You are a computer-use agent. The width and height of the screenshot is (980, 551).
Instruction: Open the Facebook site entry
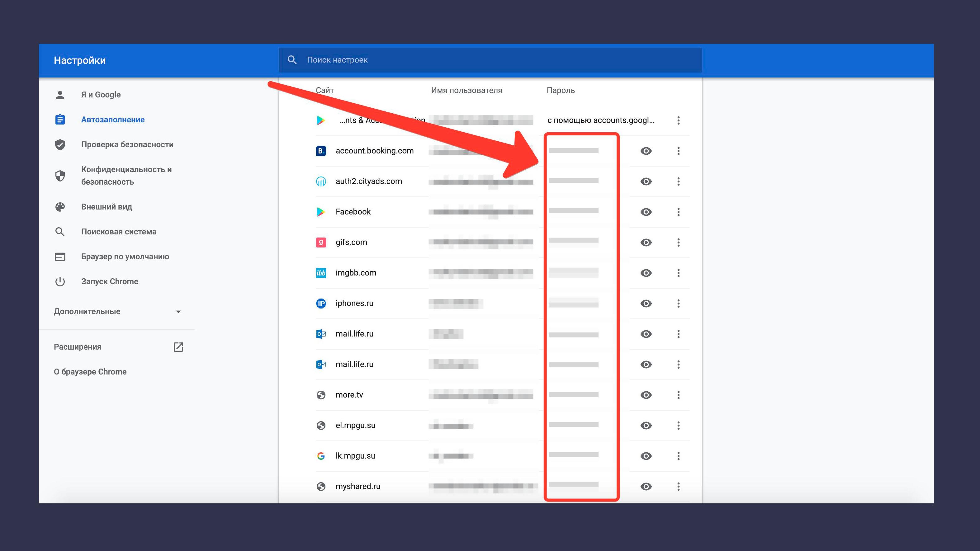click(353, 212)
